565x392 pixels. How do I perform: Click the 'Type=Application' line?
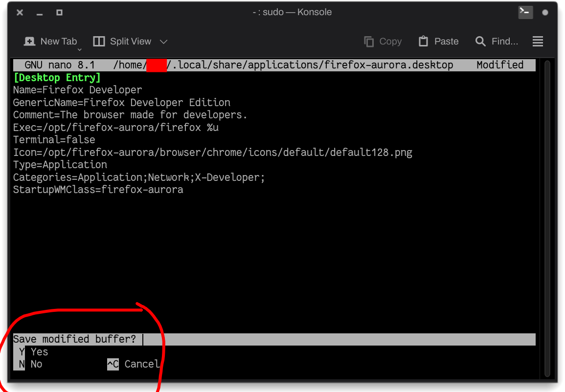(60, 165)
